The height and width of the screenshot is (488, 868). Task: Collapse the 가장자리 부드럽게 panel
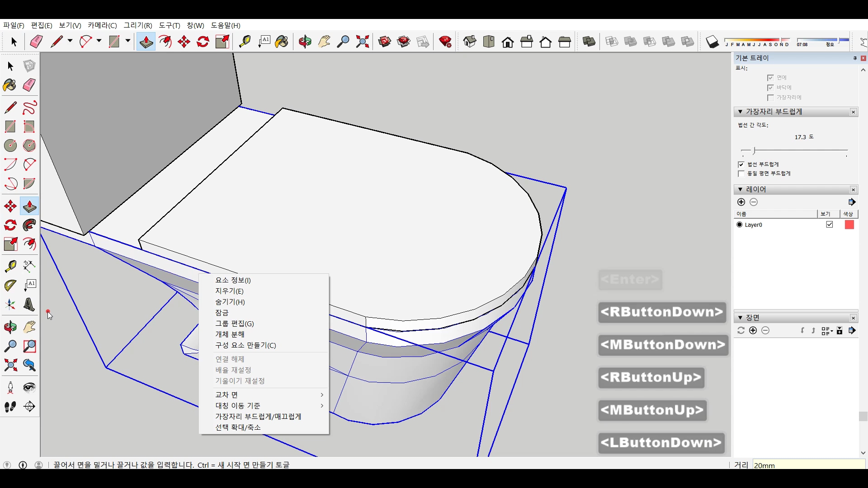(740, 112)
